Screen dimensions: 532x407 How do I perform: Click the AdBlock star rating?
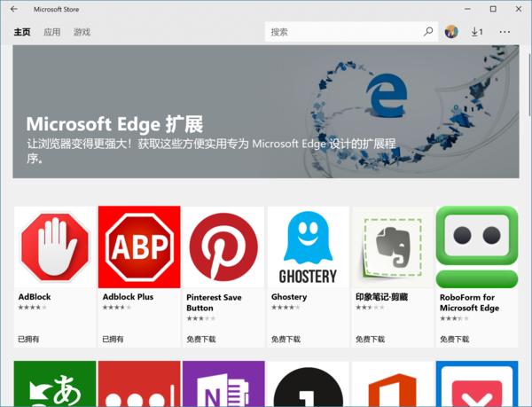(32, 308)
